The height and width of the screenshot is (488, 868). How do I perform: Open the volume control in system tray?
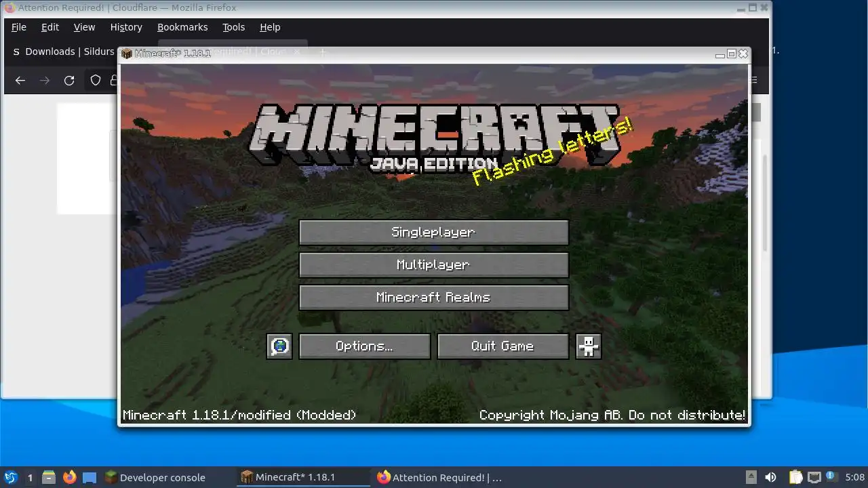coord(770,477)
